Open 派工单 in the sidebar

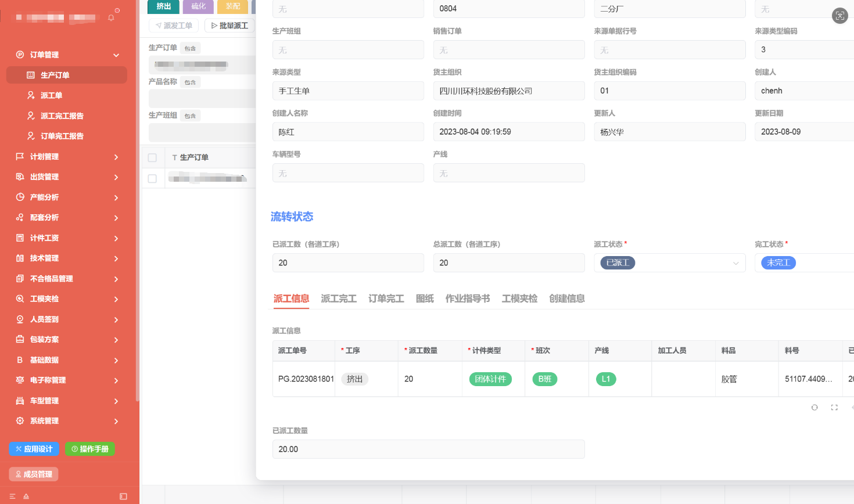(x=51, y=95)
